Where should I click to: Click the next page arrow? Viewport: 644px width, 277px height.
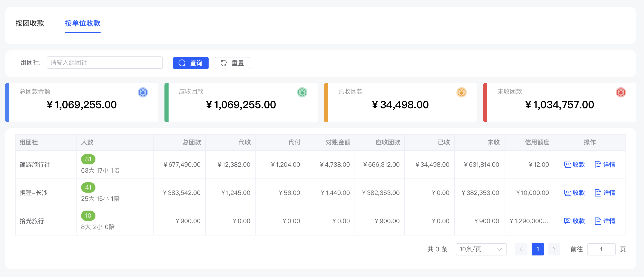[x=554, y=249]
